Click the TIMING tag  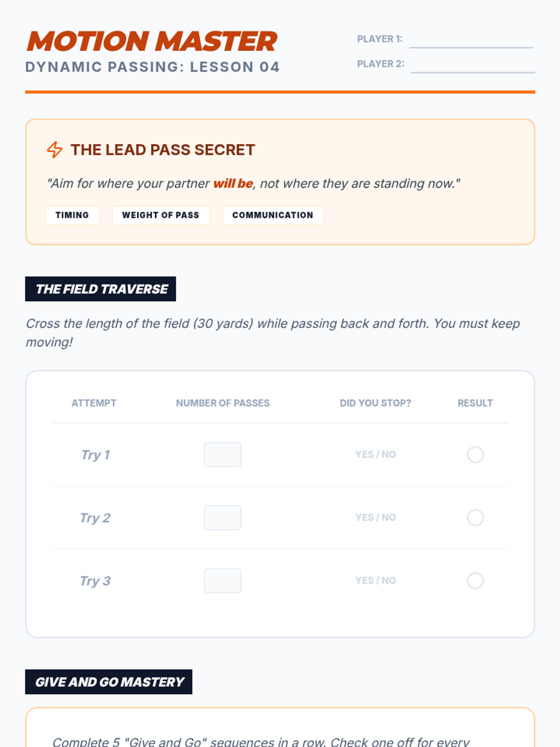coord(72,215)
